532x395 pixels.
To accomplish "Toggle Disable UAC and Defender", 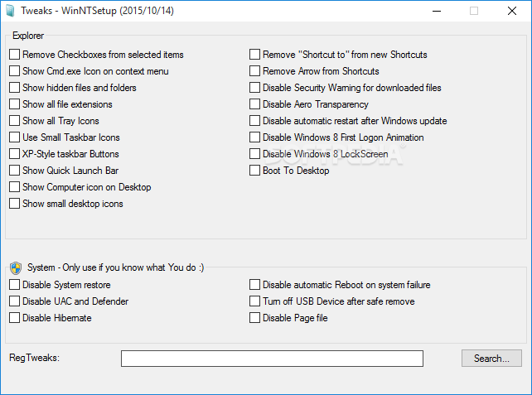I will (15, 301).
